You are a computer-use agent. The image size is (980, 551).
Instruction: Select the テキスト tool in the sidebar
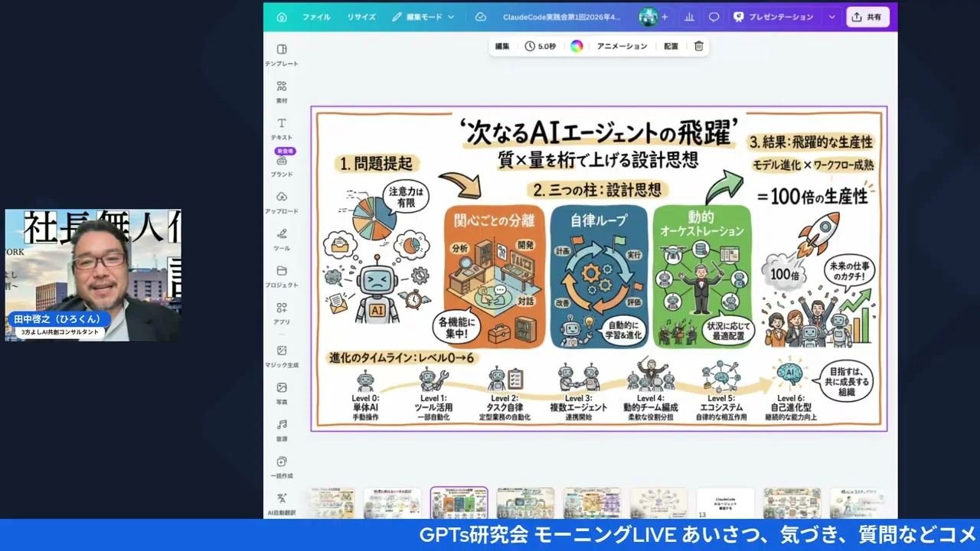pos(281,129)
